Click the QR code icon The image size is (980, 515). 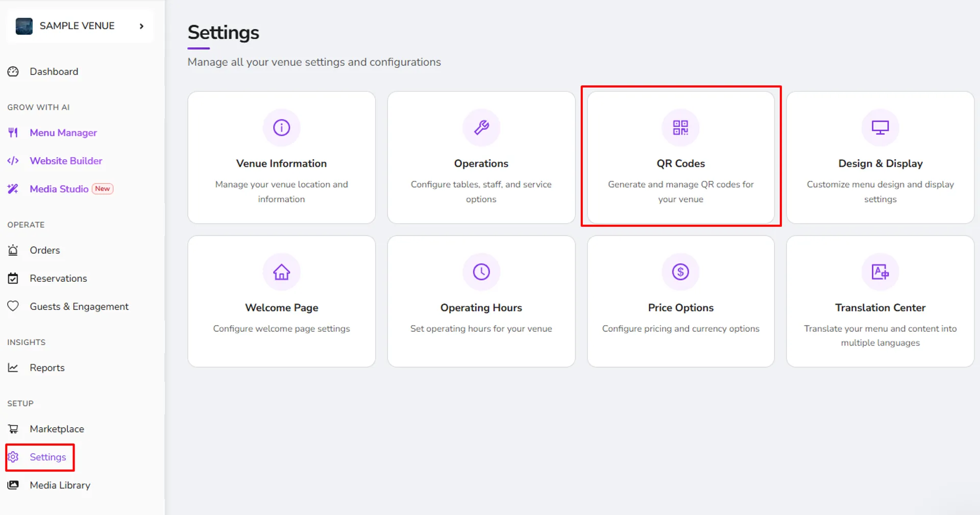[680, 127]
